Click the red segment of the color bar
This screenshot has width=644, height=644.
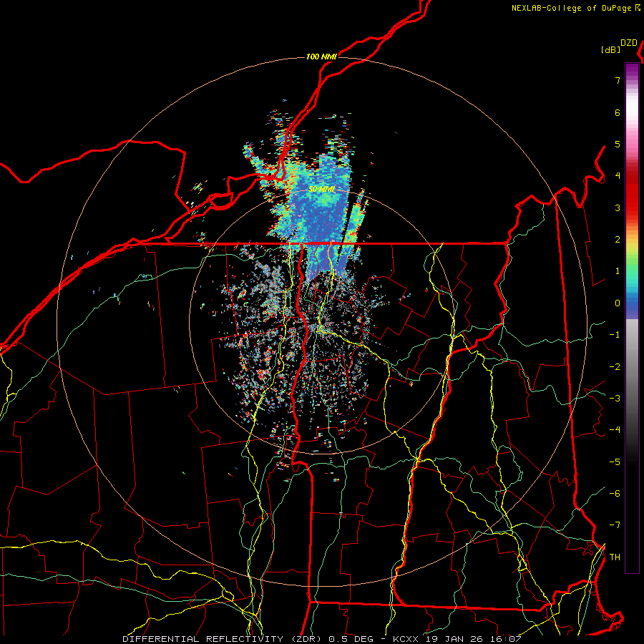coord(632,192)
